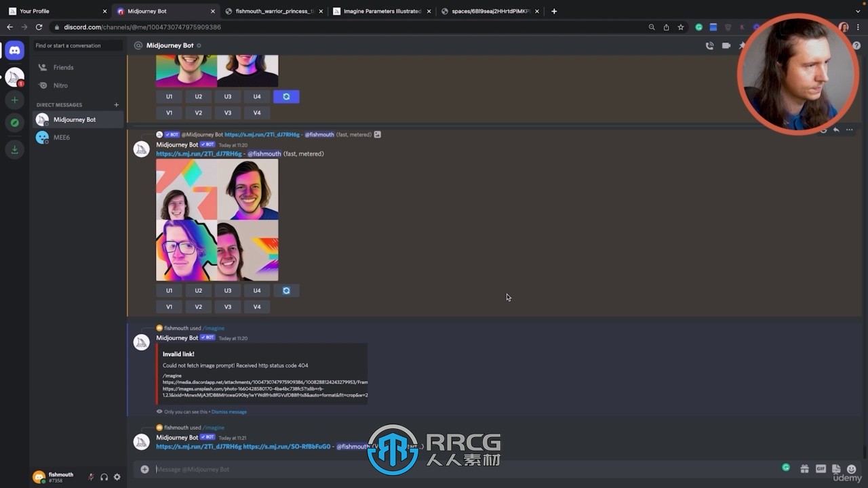Viewport: 868px width, 488px height.
Task: Upscale image U4 in lower grid
Action: pos(256,290)
